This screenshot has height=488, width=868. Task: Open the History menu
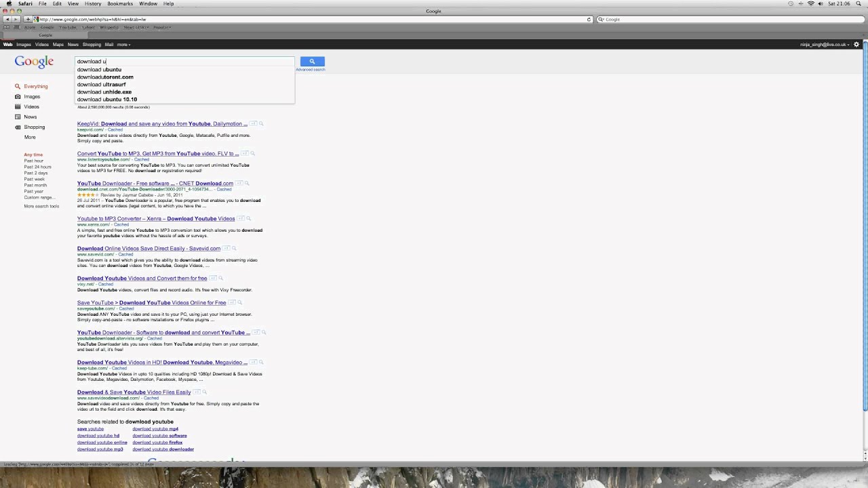pos(93,3)
